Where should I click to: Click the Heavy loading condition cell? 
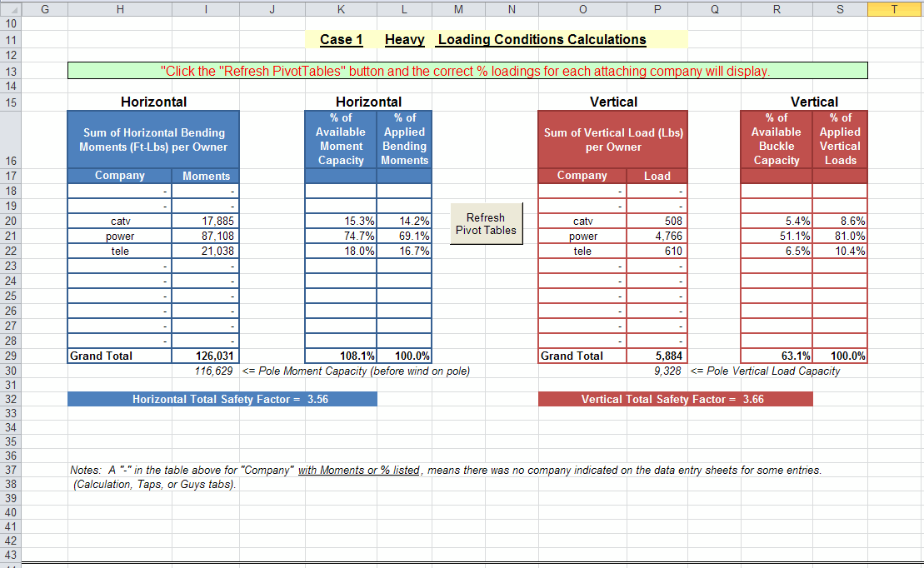tap(404, 39)
